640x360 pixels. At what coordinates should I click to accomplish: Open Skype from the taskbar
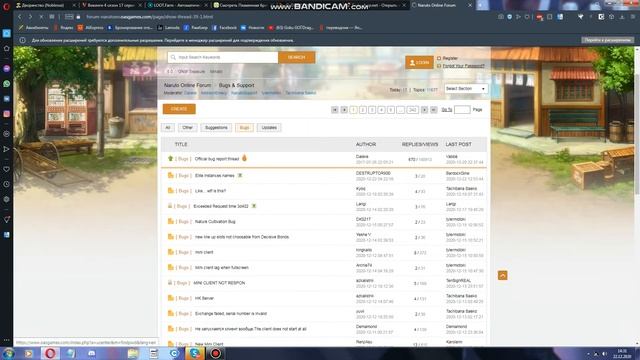(x=195, y=353)
